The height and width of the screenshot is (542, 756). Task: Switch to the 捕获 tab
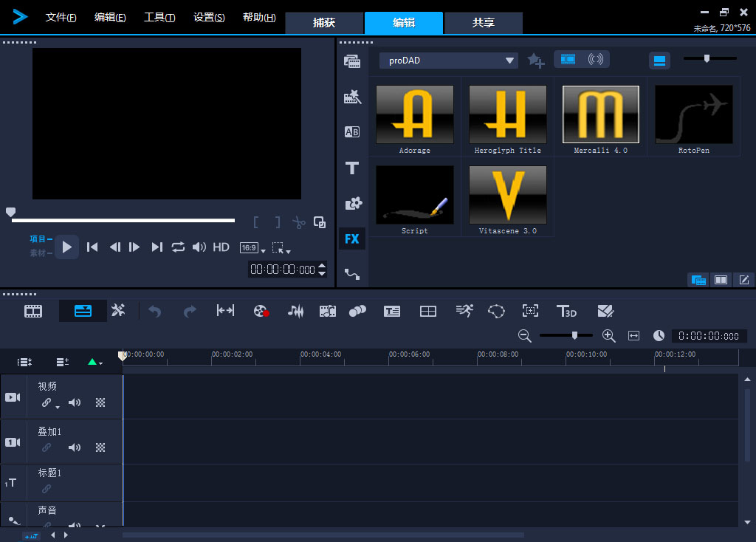pos(324,23)
